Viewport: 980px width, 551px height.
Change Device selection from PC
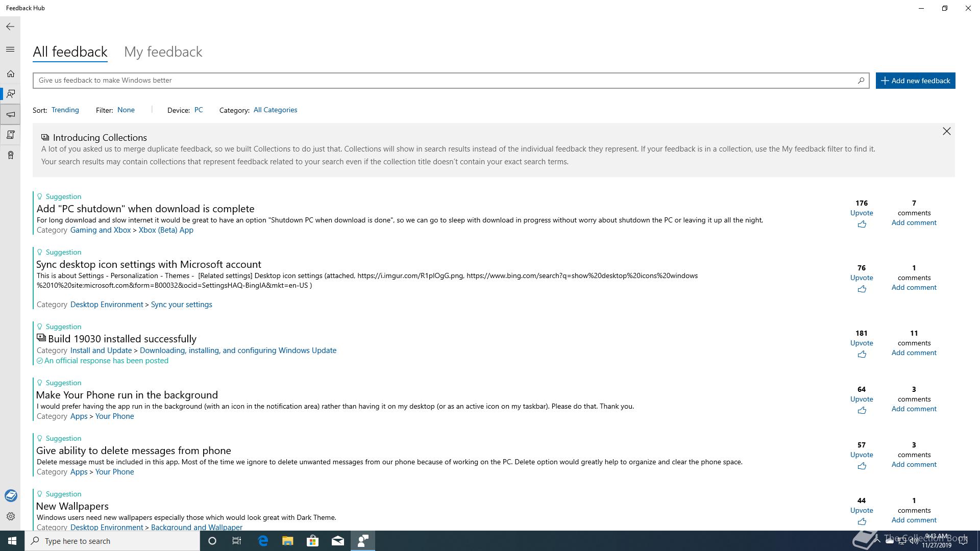coord(199,110)
